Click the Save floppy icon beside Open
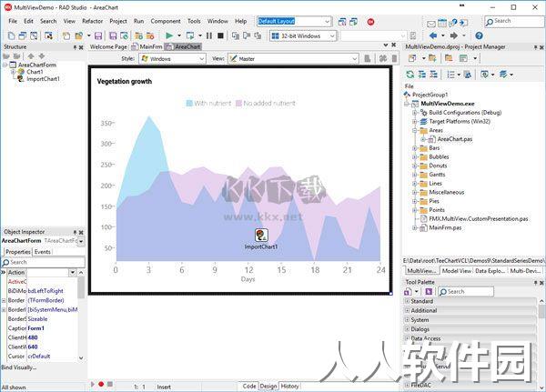Screen dimensions: 546x392 (x=98, y=35)
